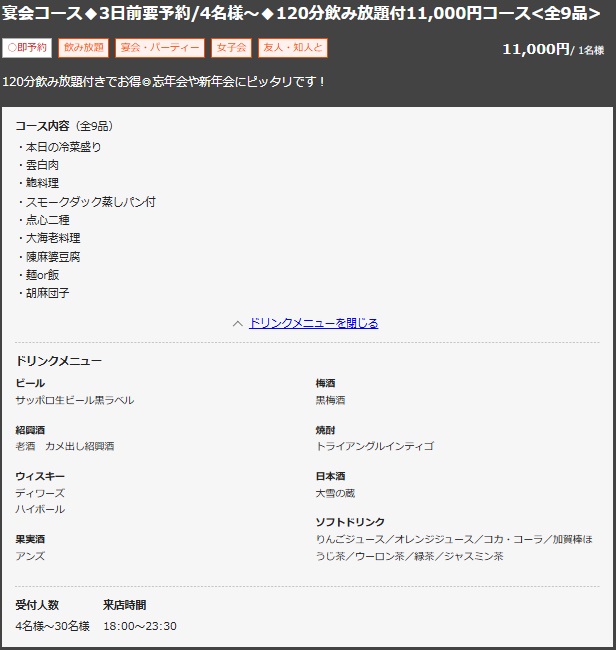The height and width of the screenshot is (650, 616).
Task: Collapse the drink menu chevron arrow
Action: [238, 323]
